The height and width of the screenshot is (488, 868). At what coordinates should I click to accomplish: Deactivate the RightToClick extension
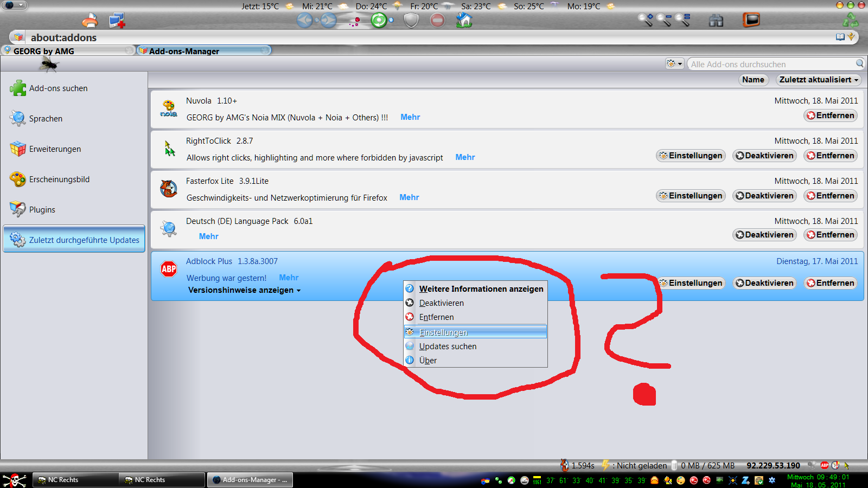point(764,156)
